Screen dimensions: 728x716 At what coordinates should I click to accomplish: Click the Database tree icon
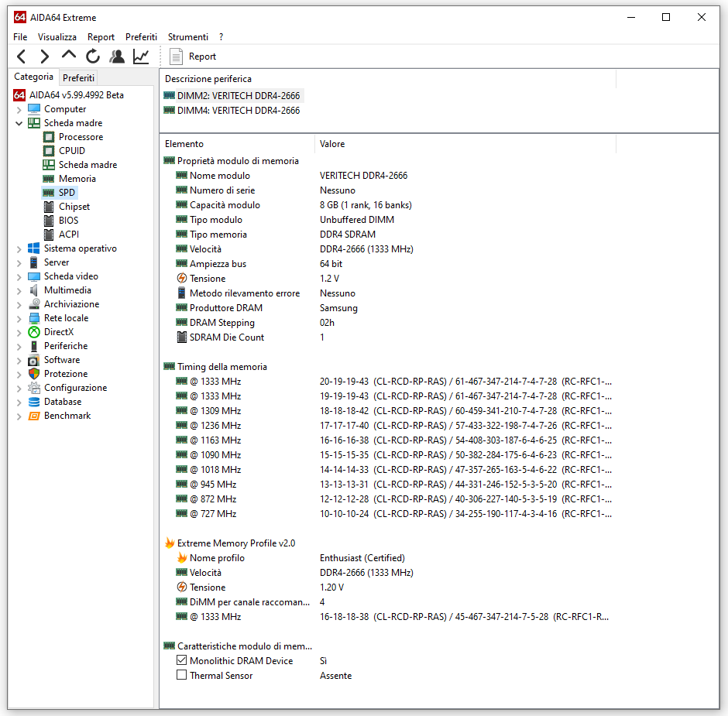[x=34, y=402]
